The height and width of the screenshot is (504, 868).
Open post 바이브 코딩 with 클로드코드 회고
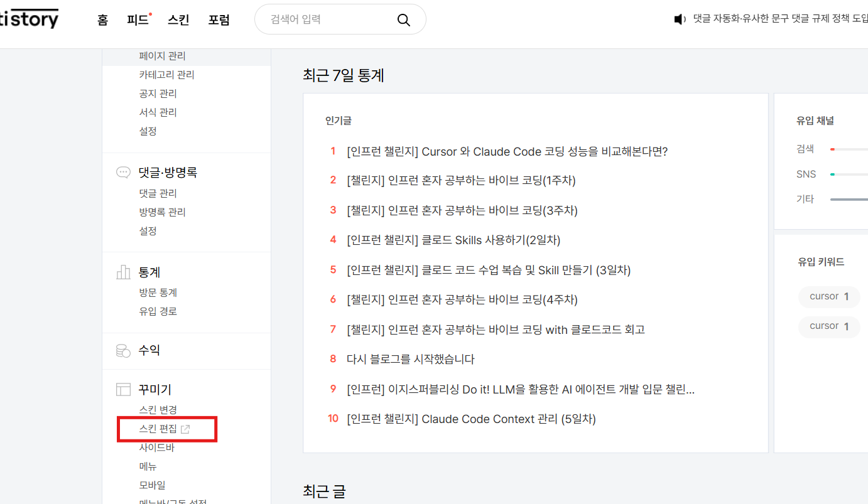tap(496, 330)
